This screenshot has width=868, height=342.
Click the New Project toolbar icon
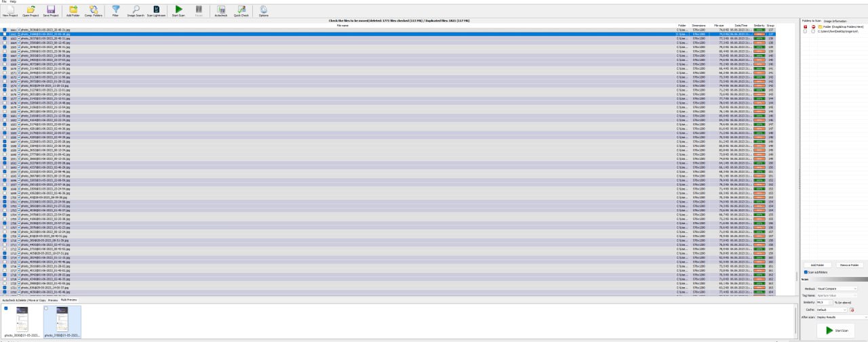10,10
